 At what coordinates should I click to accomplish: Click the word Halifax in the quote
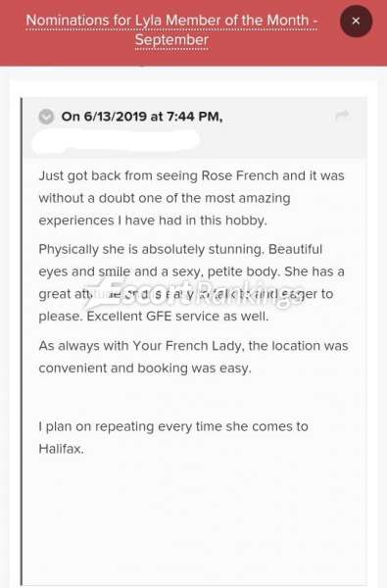pos(61,449)
